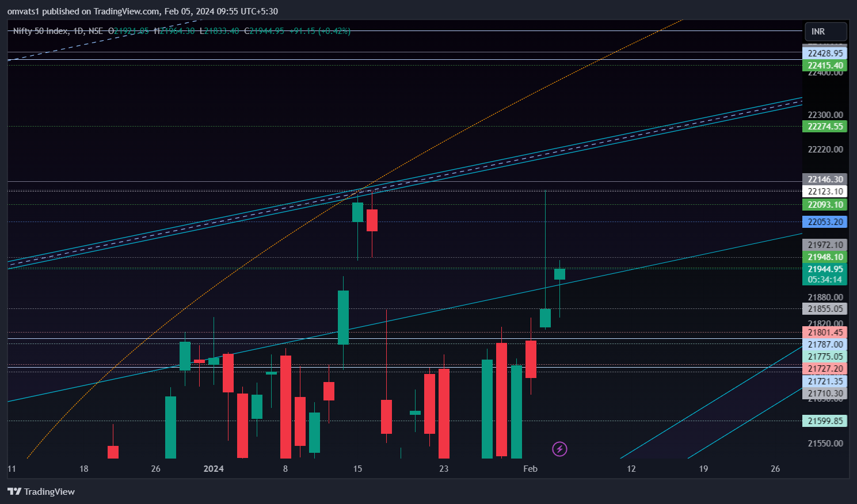Select the 22428.95 price label
The image size is (857, 504).
825,54
